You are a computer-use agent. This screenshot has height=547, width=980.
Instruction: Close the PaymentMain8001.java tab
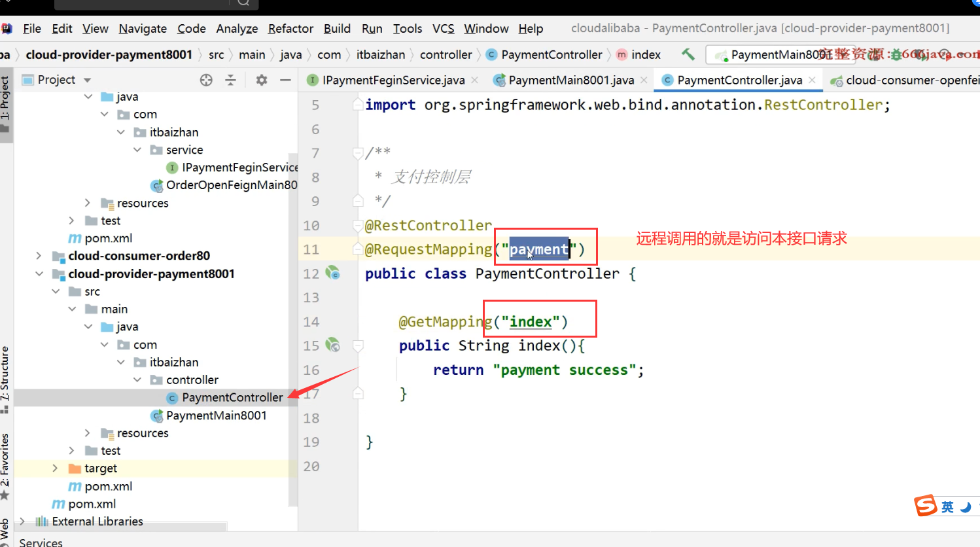coord(644,80)
